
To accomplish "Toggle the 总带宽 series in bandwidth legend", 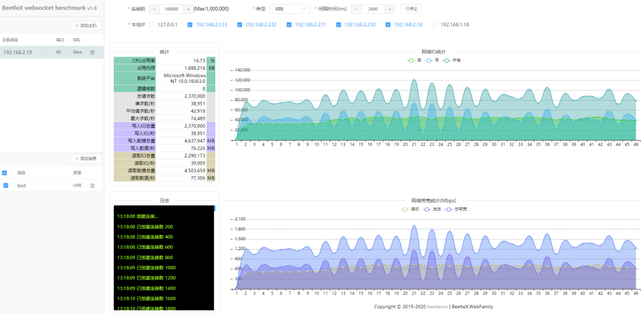I will click(456, 209).
